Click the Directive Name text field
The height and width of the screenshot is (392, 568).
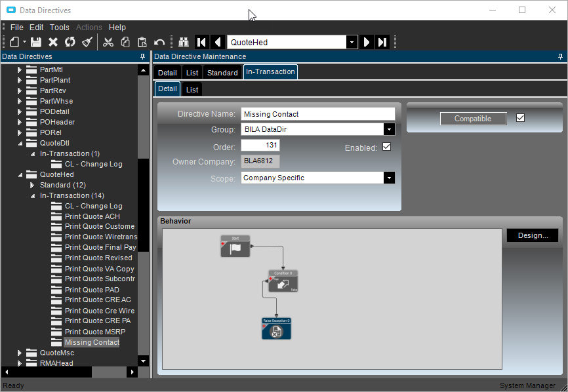tap(317, 114)
